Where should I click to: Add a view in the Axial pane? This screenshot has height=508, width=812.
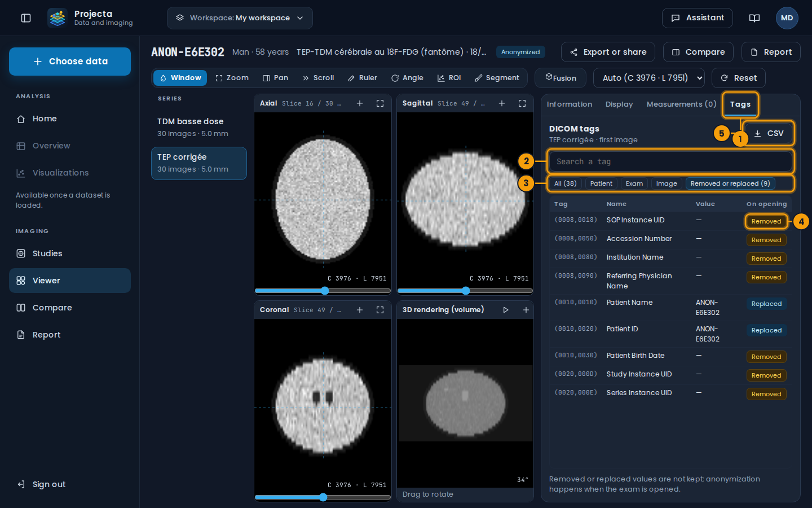point(360,103)
